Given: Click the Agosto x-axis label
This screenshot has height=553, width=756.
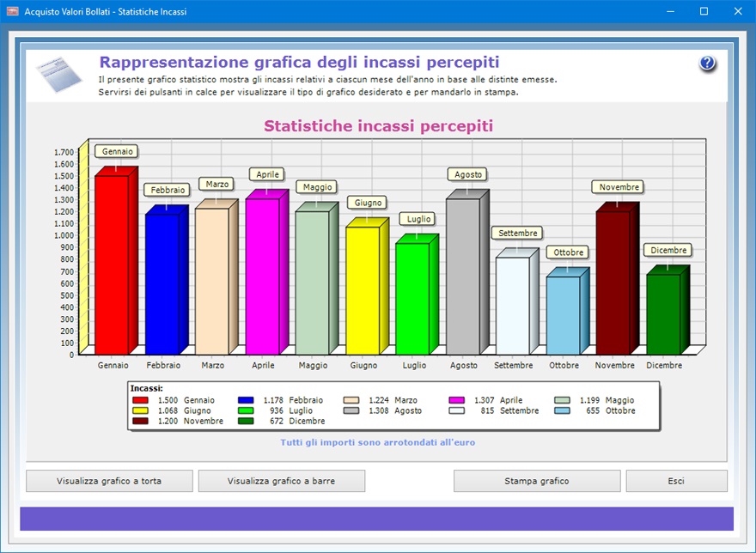Looking at the screenshot, I should (x=464, y=366).
